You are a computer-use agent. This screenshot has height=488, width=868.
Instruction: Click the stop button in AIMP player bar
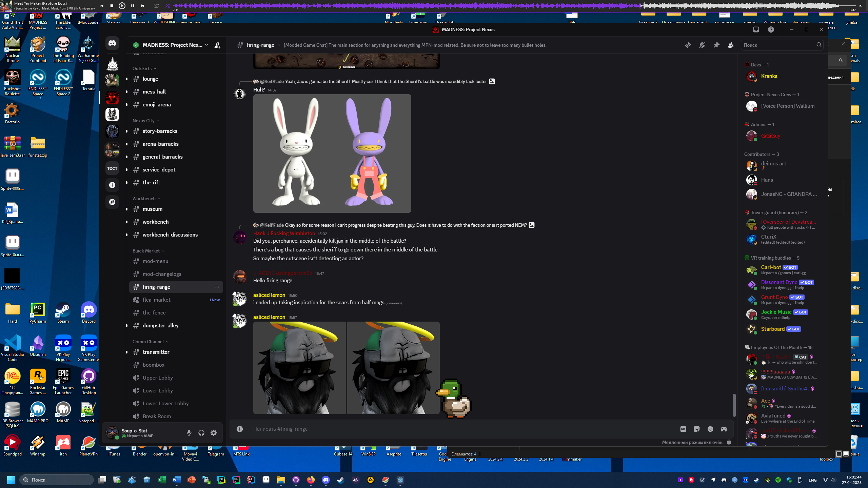click(112, 6)
